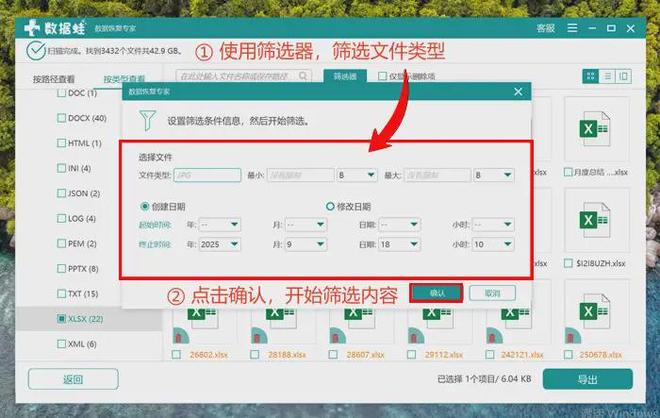This screenshot has height=418, width=660.
Task: Close the filter dialog with X
Action: tap(518, 92)
